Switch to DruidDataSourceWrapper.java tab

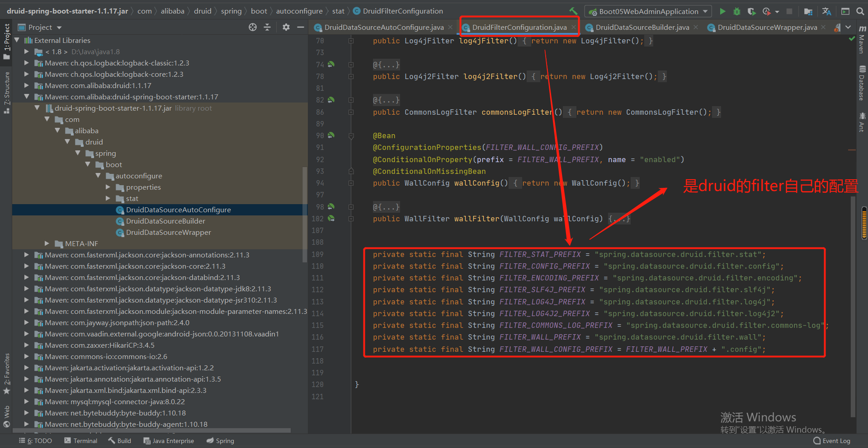(767, 27)
